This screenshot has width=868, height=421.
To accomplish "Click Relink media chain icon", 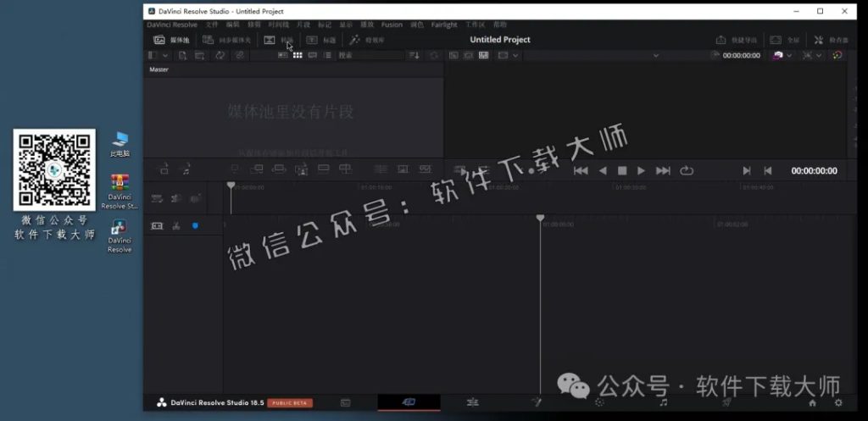I will (239, 55).
